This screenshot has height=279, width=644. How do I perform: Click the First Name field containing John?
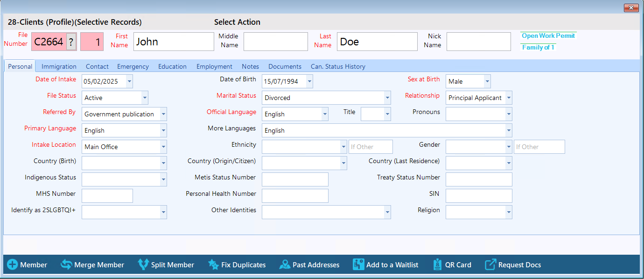(x=174, y=42)
